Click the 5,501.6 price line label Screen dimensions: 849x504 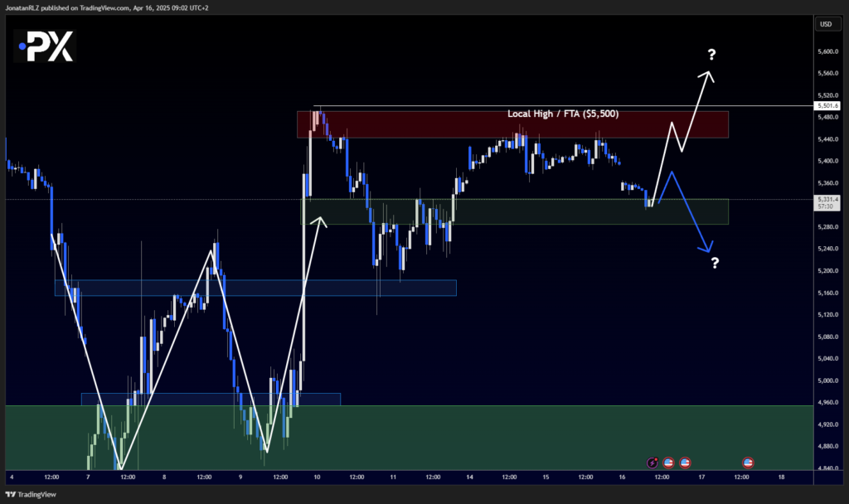[x=828, y=106]
